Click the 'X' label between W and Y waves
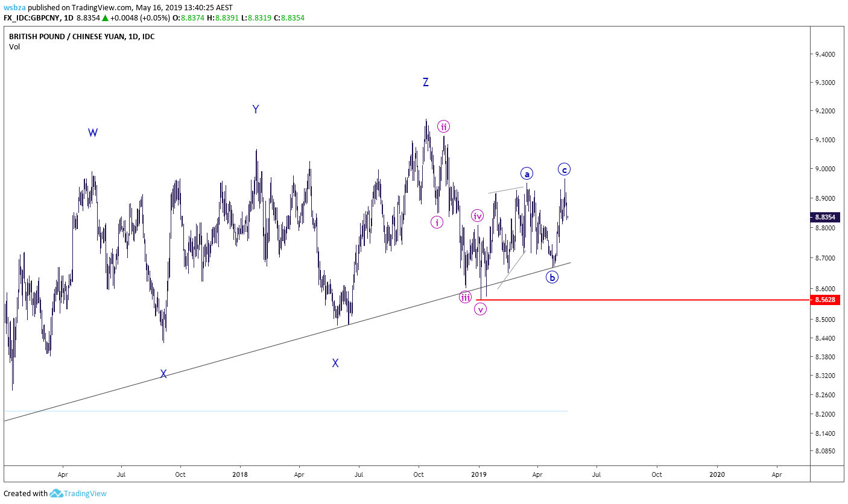 coord(163,374)
